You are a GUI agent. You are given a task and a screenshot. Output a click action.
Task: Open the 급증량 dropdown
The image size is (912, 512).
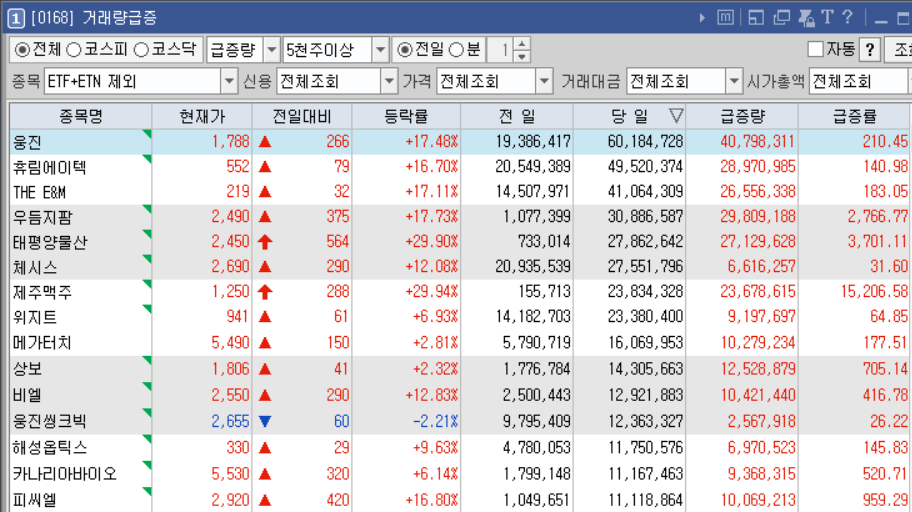pos(271,50)
